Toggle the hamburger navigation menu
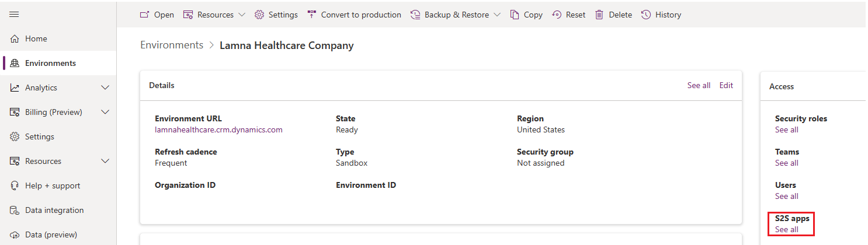Viewport: 868px width, 245px height. point(14,15)
